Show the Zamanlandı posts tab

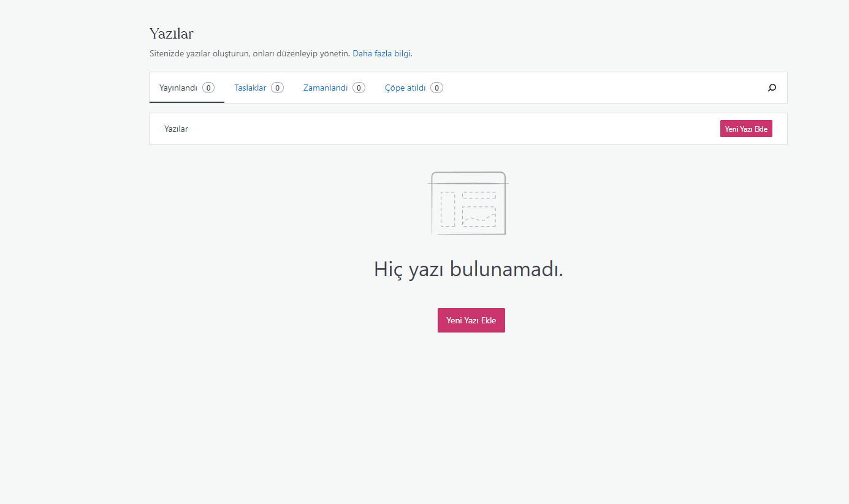tap(326, 88)
